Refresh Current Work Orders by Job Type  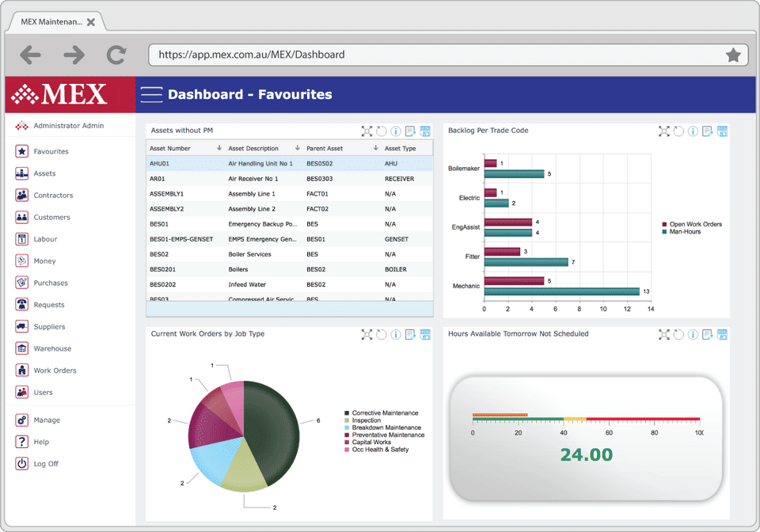tap(382, 334)
